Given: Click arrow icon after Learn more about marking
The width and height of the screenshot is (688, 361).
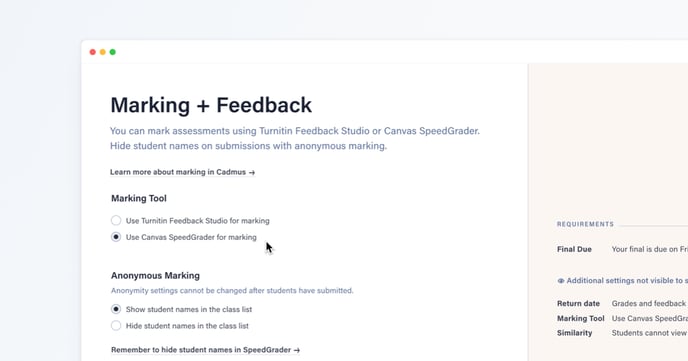Looking at the screenshot, I should click(x=252, y=172).
